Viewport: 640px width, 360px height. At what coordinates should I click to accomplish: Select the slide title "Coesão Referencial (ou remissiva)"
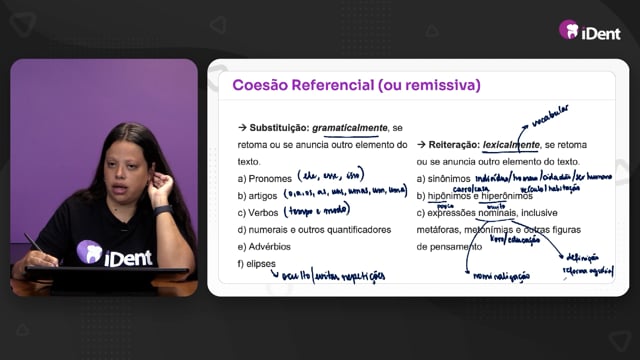pyautogui.click(x=356, y=85)
